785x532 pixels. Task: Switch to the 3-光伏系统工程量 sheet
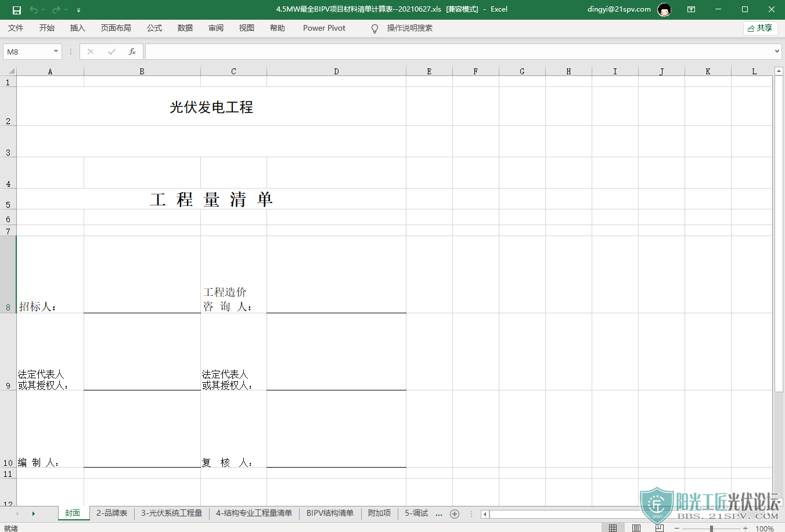172,513
